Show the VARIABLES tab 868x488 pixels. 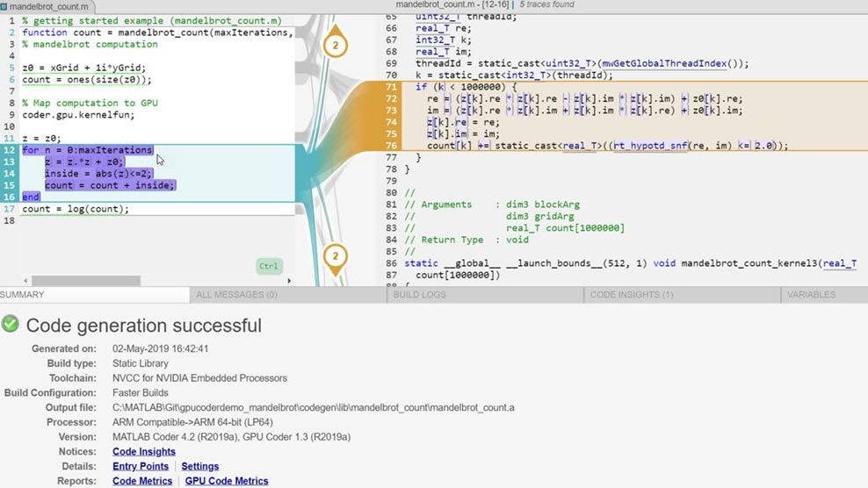811,295
